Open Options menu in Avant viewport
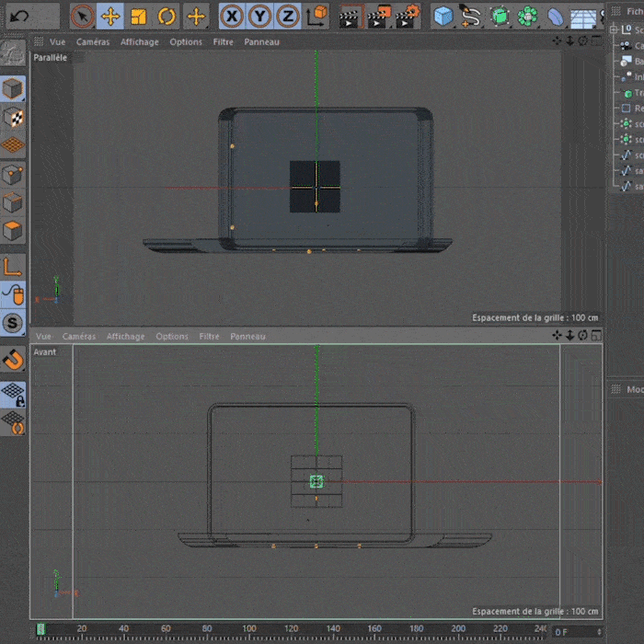 (x=172, y=337)
